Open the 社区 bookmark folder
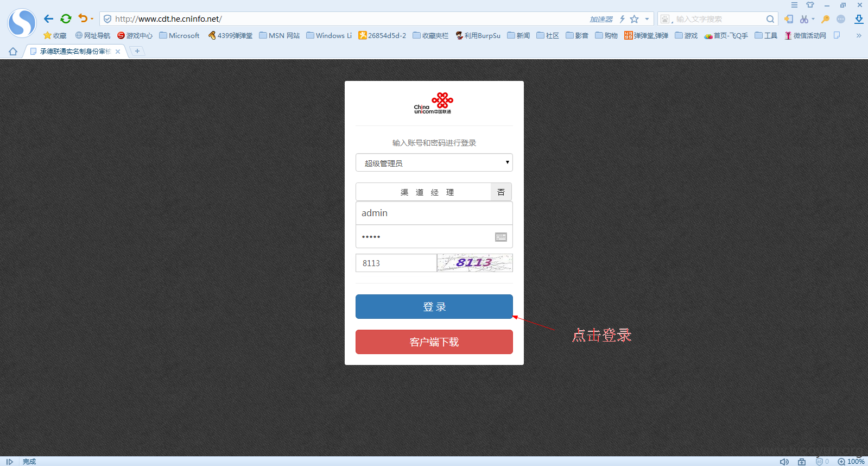868x466 pixels. (x=548, y=35)
